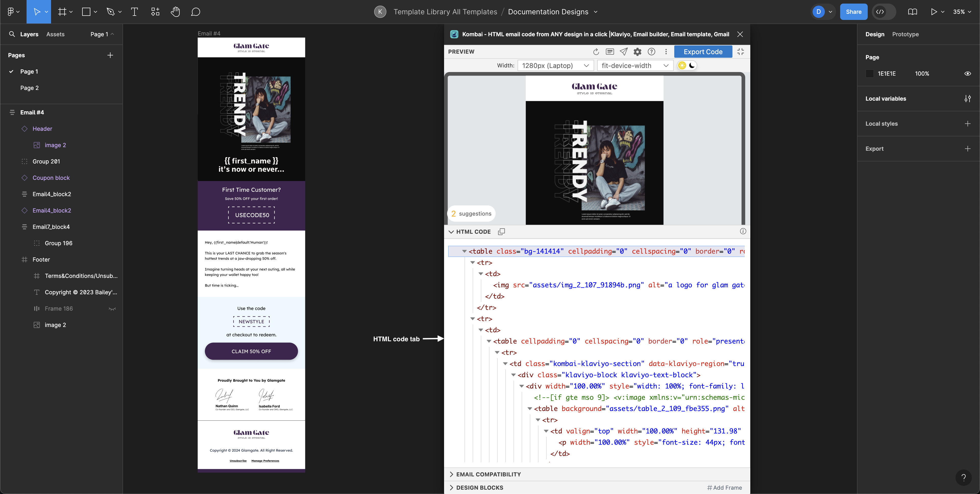Image resolution: width=980 pixels, height=494 pixels.
Task: Select the Comment tool
Action: [195, 12]
